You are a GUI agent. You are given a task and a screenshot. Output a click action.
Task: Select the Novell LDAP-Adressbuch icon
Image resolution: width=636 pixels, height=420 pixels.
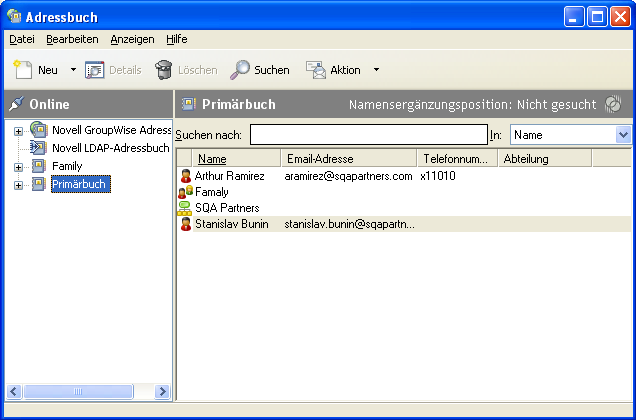click(39, 148)
